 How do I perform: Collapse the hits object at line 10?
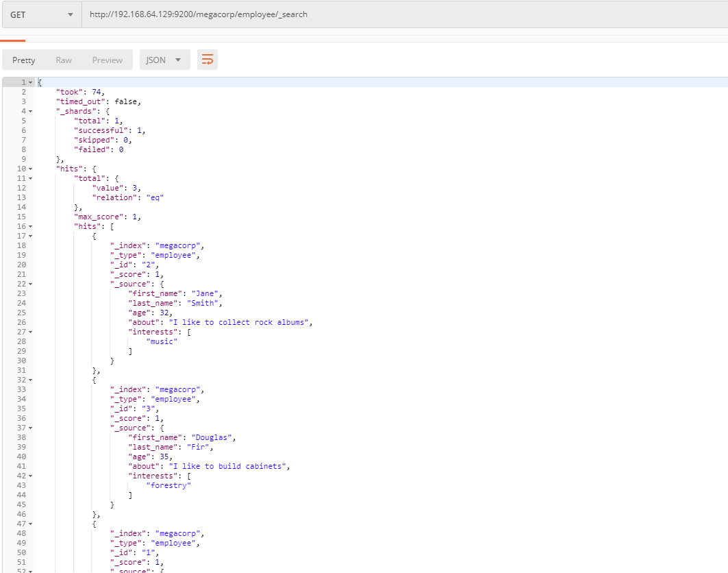click(x=31, y=169)
